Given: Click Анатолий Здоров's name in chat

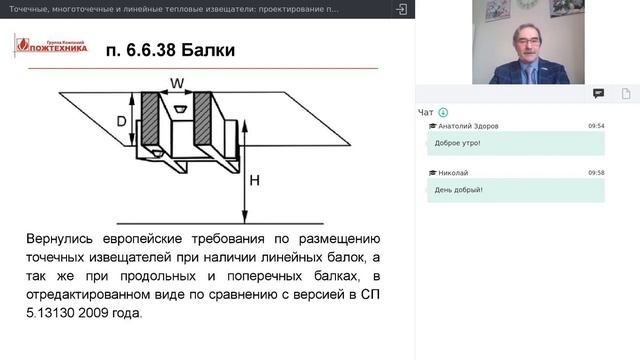Looking at the screenshot, I should coord(468,126).
